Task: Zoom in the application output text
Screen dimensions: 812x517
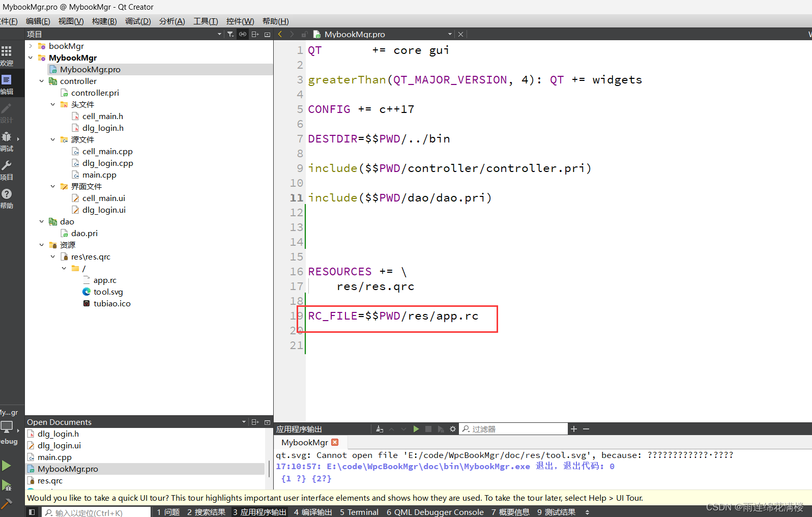Action: (x=574, y=429)
